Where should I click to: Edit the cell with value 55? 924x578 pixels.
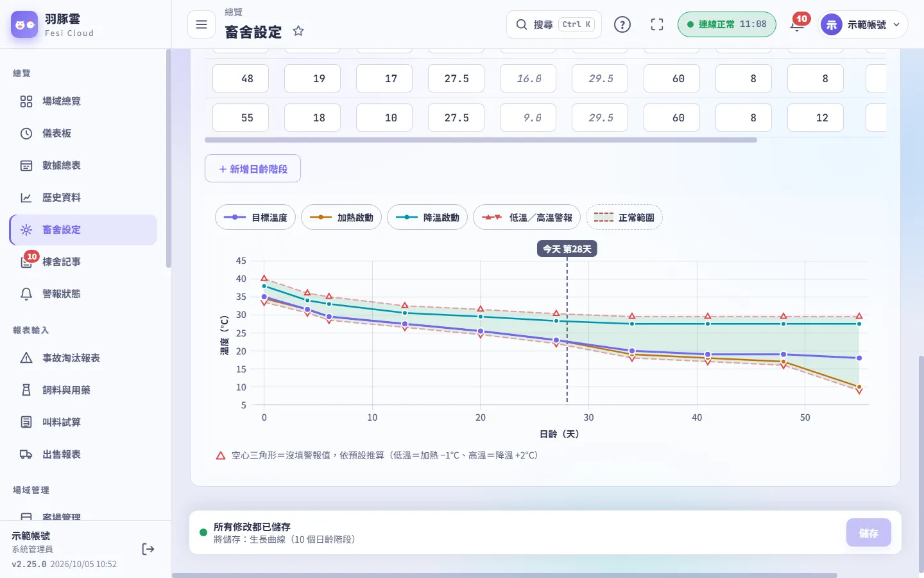[241, 118]
